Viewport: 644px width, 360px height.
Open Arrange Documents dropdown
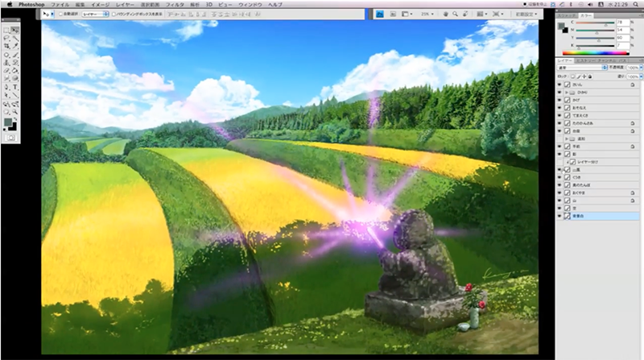click(x=481, y=14)
